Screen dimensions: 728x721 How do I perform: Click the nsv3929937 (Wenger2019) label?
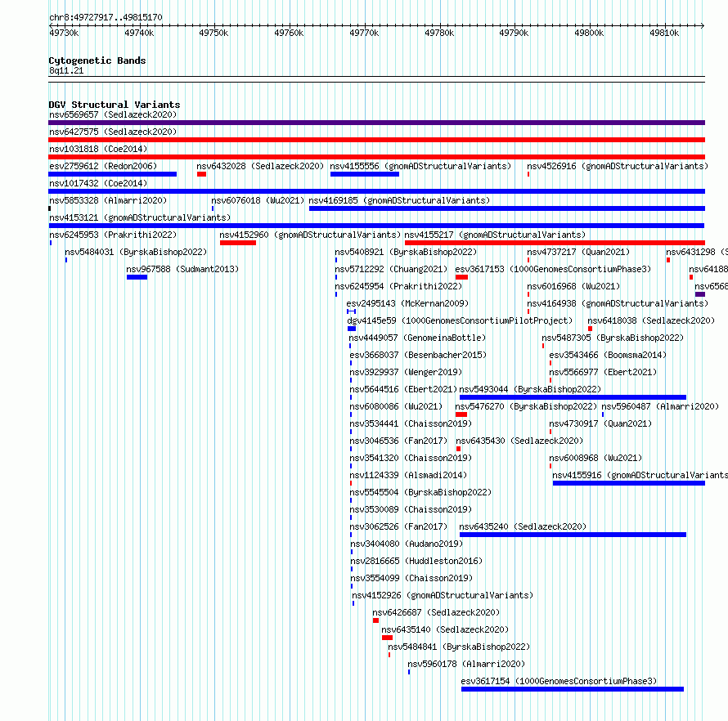406,372
